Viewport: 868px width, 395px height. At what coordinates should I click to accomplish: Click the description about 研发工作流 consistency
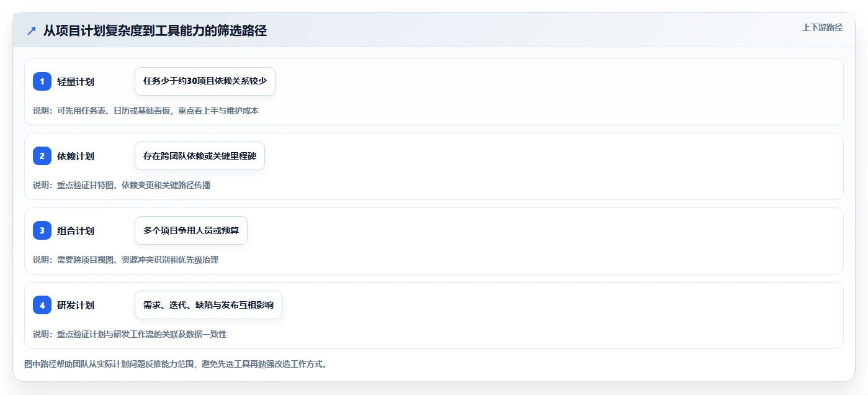pos(130,334)
